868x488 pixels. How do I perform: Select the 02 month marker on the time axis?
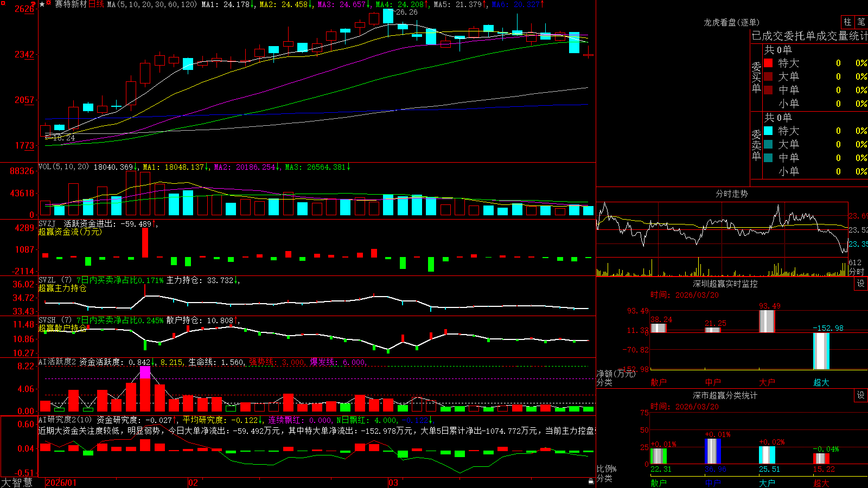(193, 483)
